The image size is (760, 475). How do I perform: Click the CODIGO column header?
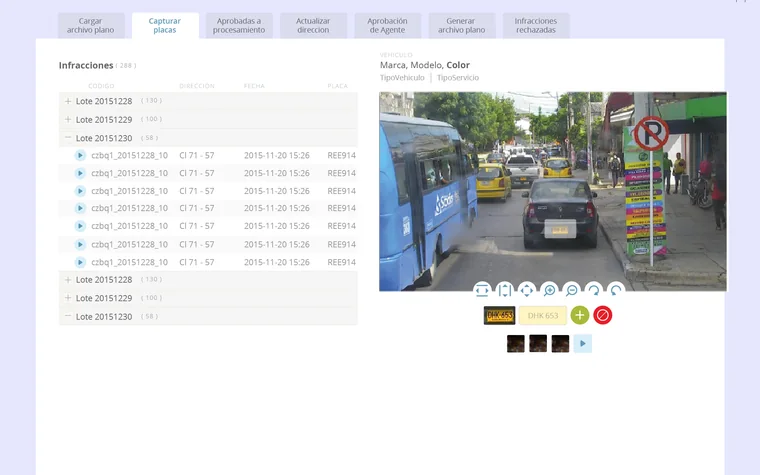[x=101, y=86]
